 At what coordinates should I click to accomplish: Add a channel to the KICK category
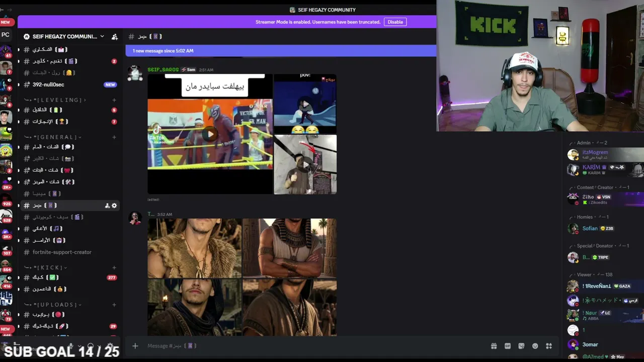(x=114, y=267)
